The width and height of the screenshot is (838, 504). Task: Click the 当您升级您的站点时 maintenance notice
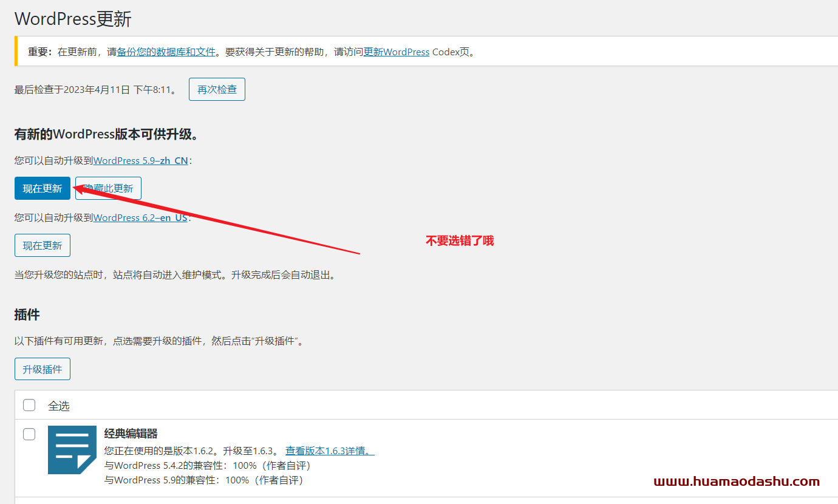coord(175,275)
